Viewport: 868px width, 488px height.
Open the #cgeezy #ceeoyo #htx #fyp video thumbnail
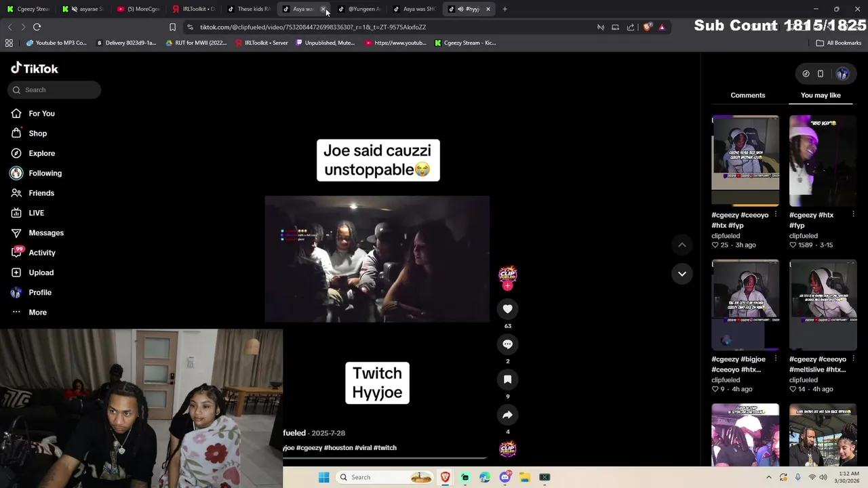tap(745, 161)
